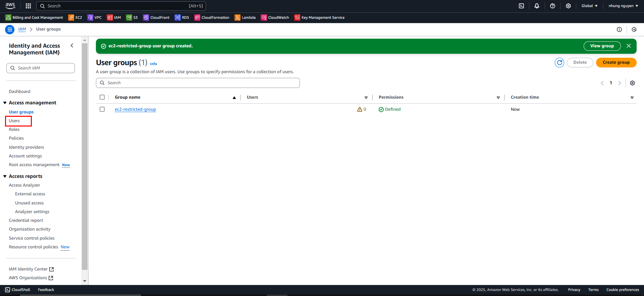Click the sidebar scroll down arrow
Image resolution: width=644 pixels, height=296 pixels.
(x=85, y=281)
